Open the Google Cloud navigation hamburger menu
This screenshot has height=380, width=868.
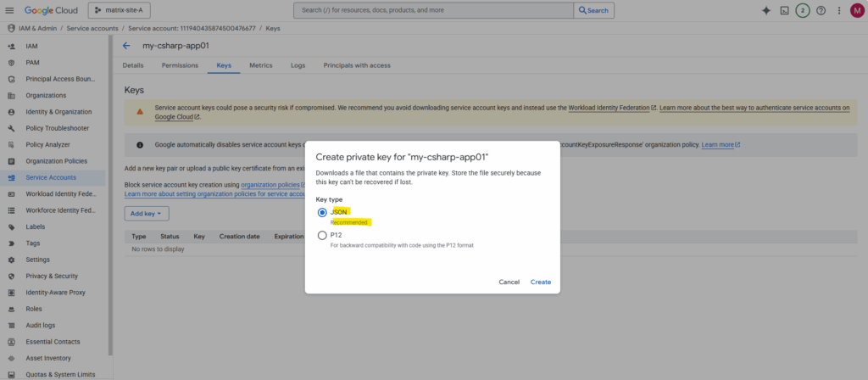coord(11,10)
